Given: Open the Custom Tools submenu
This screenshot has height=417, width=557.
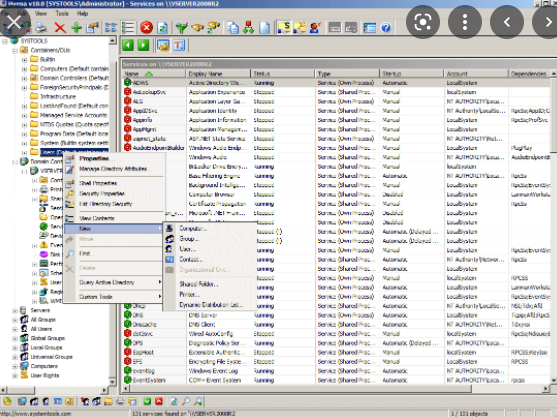Looking at the screenshot, I should [x=113, y=297].
